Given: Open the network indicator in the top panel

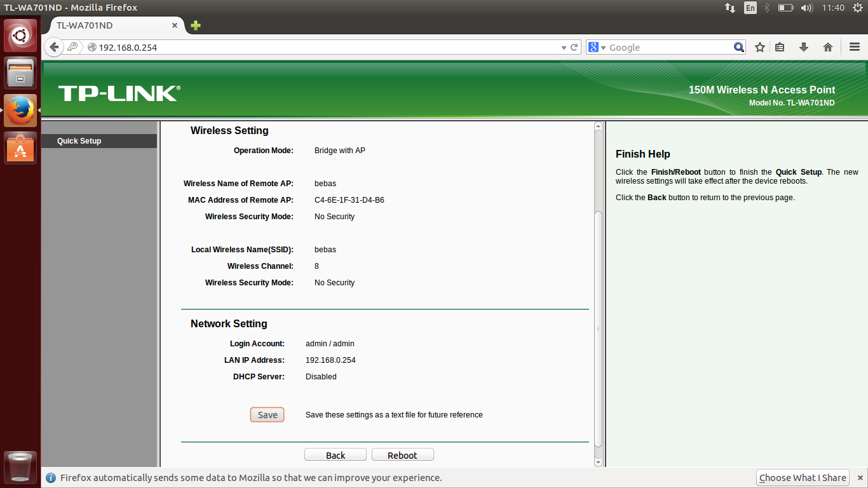Looking at the screenshot, I should click(x=730, y=8).
